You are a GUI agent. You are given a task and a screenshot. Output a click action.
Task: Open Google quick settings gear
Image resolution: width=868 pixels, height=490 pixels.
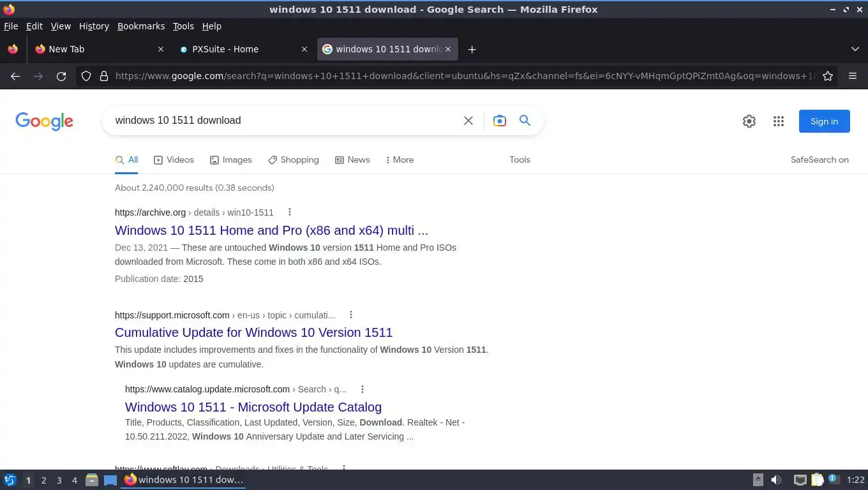click(x=749, y=121)
